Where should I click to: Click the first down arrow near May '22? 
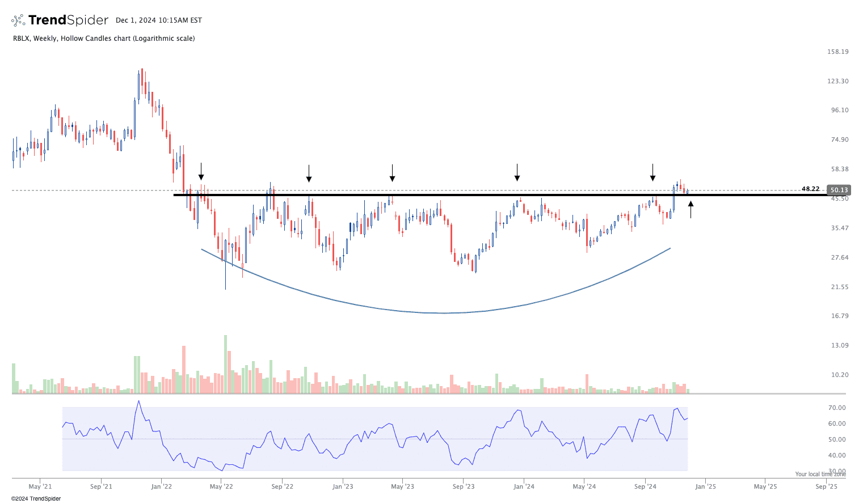tap(201, 172)
